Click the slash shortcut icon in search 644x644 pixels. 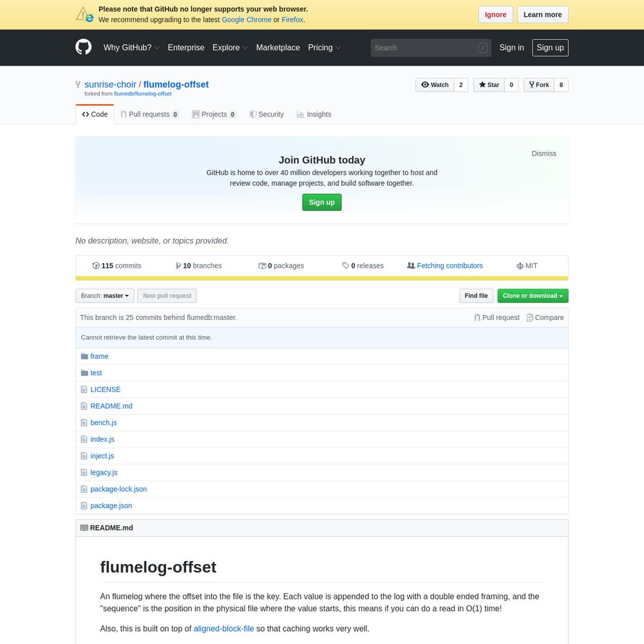482,48
